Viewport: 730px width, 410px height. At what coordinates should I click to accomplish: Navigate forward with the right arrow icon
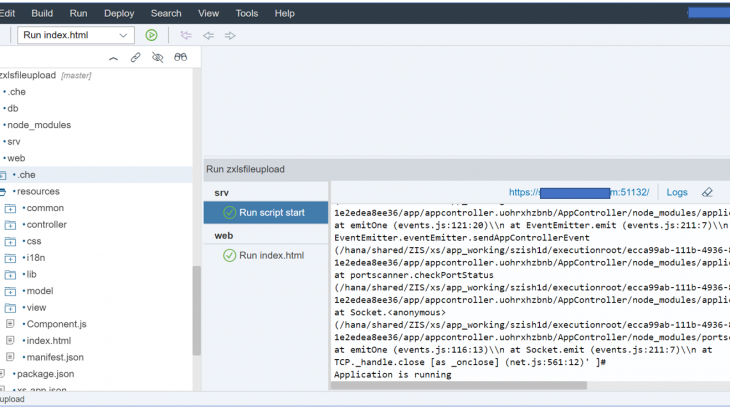[x=230, y=35]
